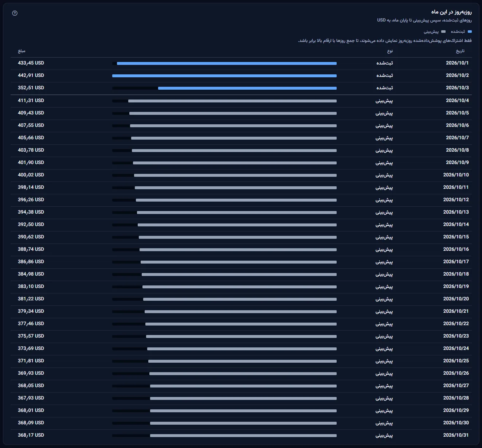Click the date 2026/10/3
Image resolution: width=482 pixels, height=448 pixels.
pyautogui.click(x=457, y=88)
